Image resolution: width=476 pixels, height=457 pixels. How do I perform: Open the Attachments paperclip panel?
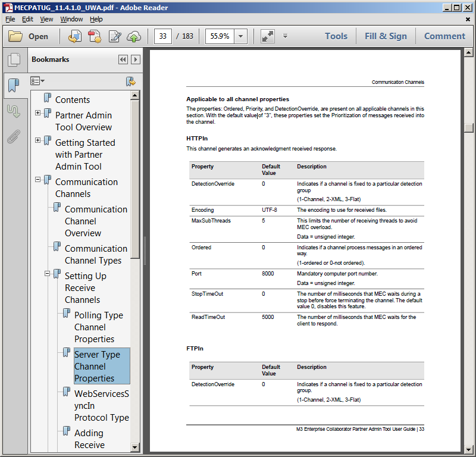13,137
